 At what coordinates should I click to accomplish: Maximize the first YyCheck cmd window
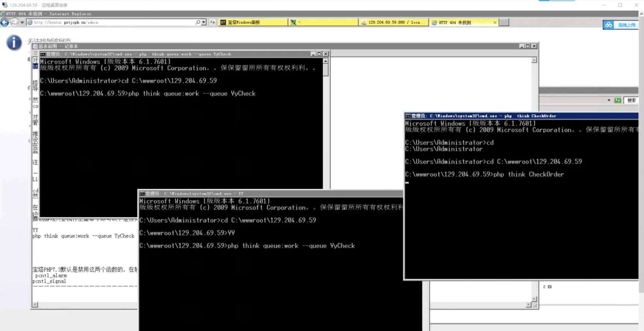(x=319, y=54)
